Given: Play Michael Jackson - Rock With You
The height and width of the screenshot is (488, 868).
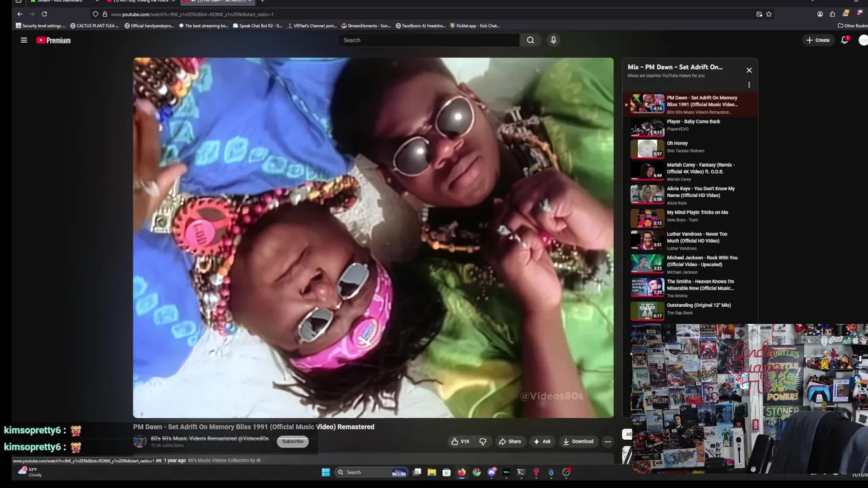Looking at the screenshot, I should (690, 264).
